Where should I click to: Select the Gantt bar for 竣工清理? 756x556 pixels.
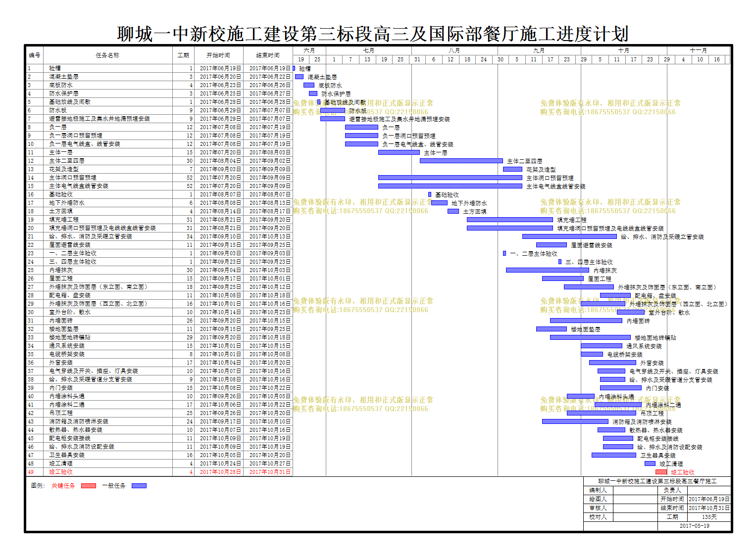click(x=650, y=463)
